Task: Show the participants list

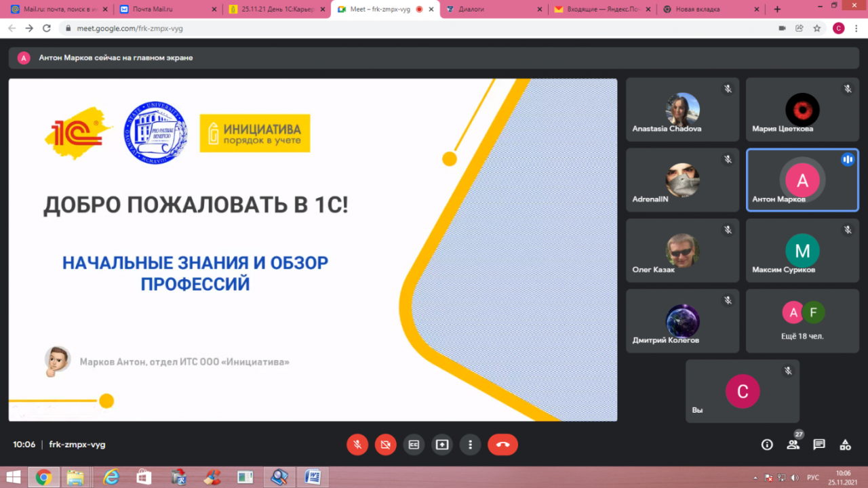Action: (x=793, y=445)
